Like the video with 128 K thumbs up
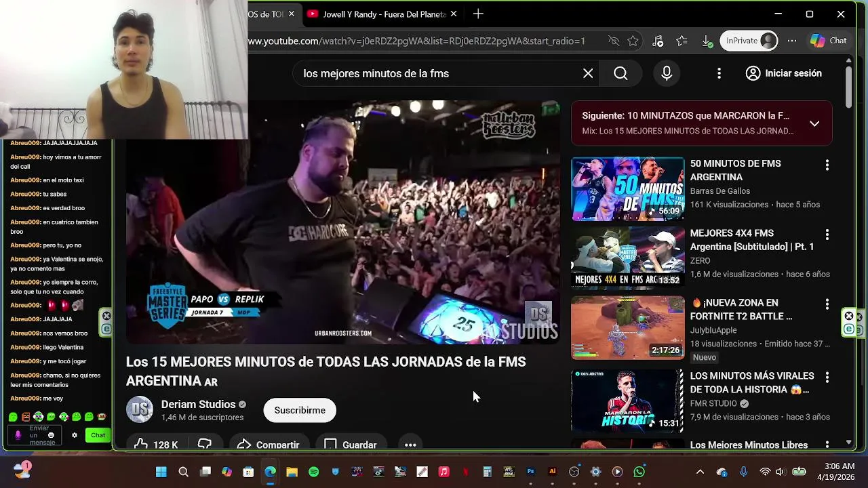The width and height of the screenshot is (868, 488). [x=156, y=444]
